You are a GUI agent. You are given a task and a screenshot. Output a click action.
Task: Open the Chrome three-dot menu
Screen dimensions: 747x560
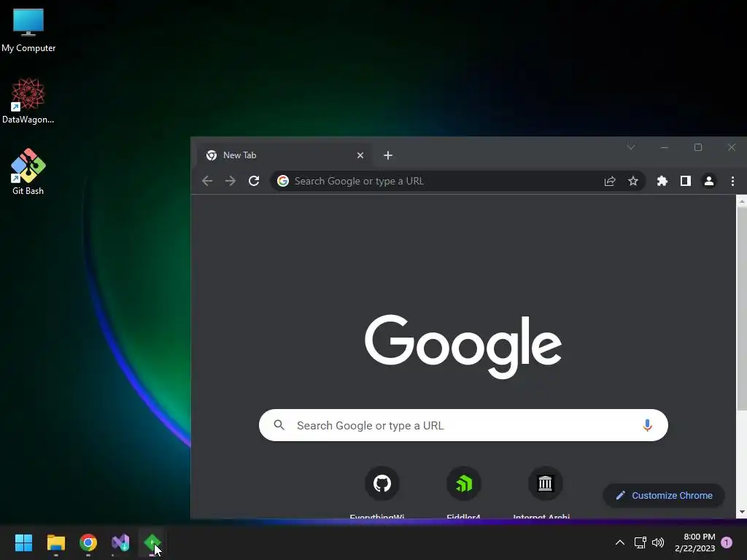click(732, 181)
